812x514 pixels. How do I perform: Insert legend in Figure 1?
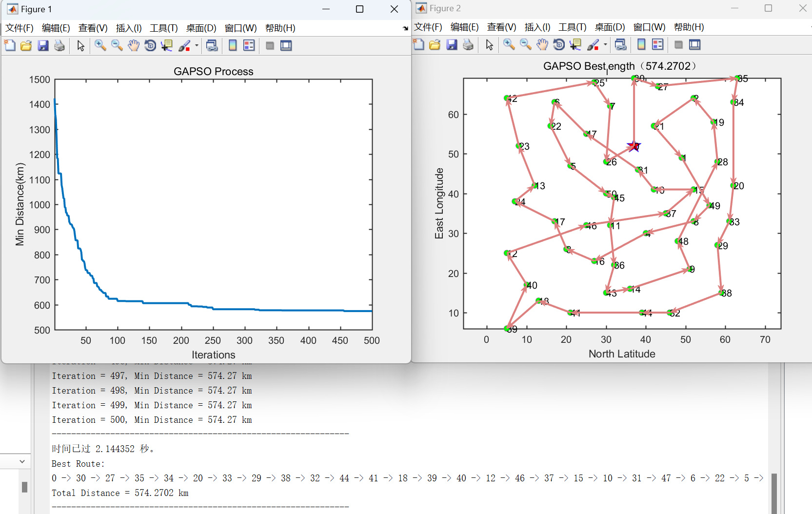[249, 46]
